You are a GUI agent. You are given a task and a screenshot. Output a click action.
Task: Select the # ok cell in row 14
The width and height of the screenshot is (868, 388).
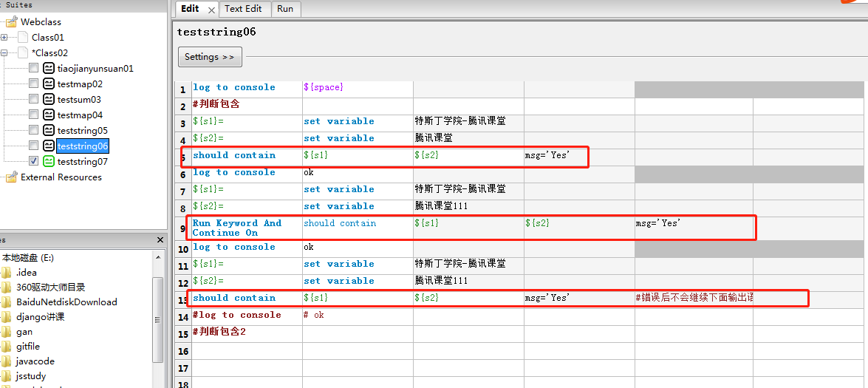(358, 316)
